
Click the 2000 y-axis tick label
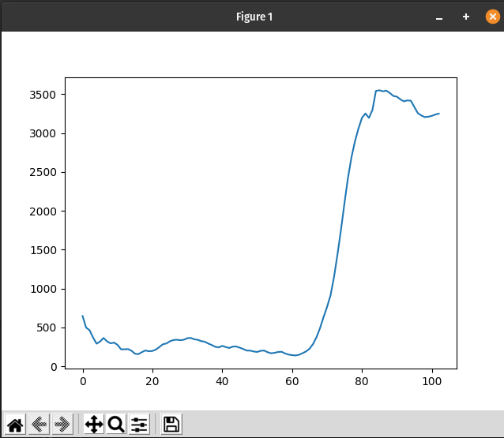pyautogui.click(x=43, y=212)
